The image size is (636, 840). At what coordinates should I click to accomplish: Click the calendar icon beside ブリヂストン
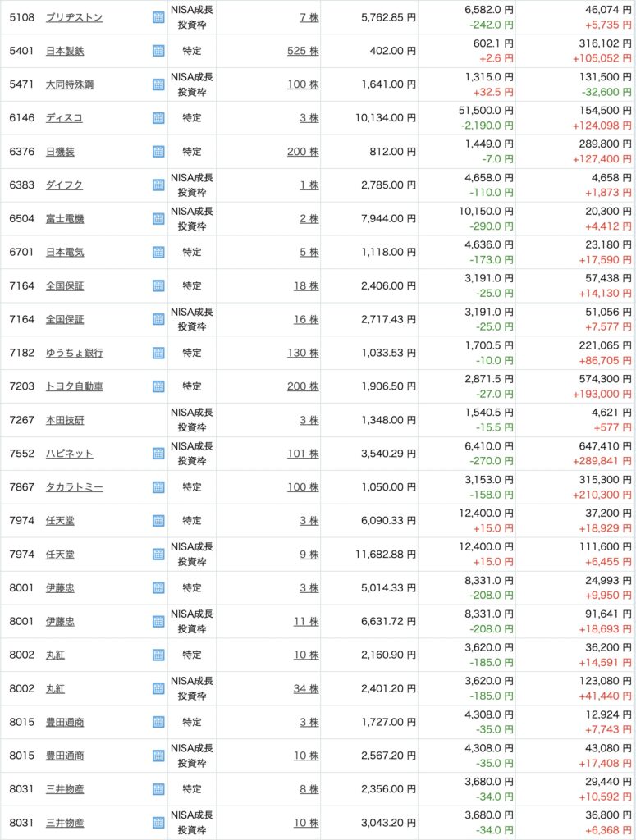pos(158,17)
